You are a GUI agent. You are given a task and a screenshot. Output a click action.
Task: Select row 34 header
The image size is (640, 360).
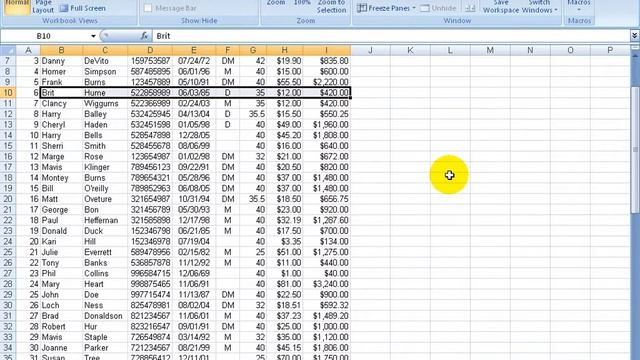[x=8, y=347]
